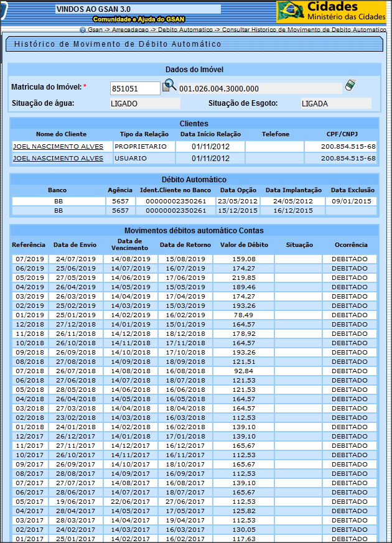
Task: Open JOEL NASCIMENTO ALVES link in USUARIO row
Action: (58, 158)
